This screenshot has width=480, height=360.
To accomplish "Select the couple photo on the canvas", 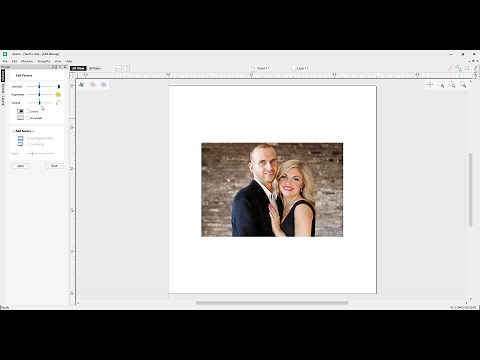I will pyautogui.click(x=272, y=190).
